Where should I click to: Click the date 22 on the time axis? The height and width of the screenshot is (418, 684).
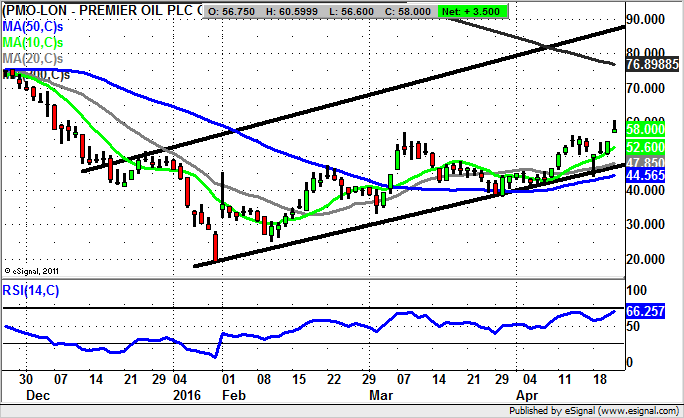[x=334, y=379]
